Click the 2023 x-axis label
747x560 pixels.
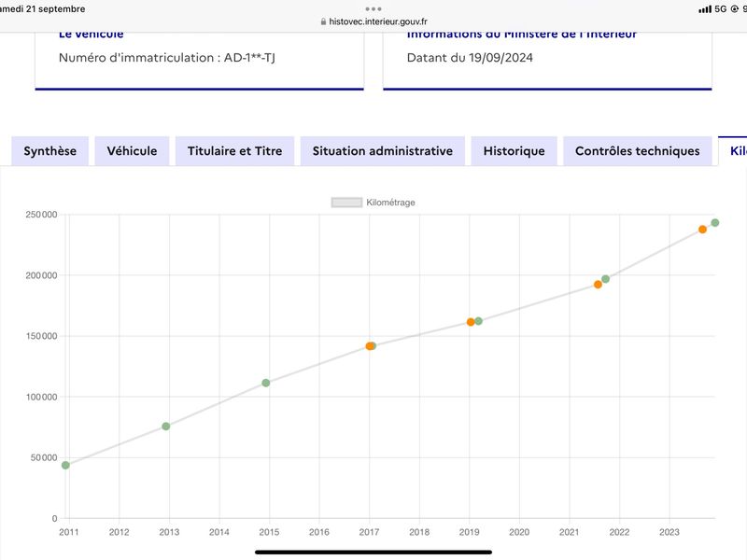[x=669, y=532]
